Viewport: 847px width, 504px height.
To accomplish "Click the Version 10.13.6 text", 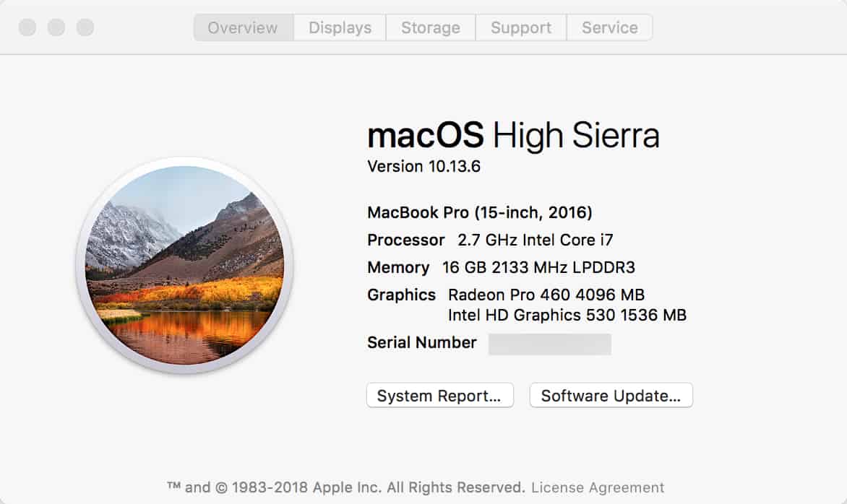I will (x=423, y=166).
